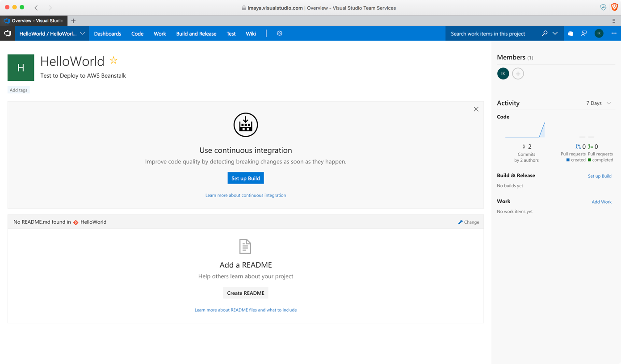
Task: Open Learn more about continuous integration link
Action: click(x=246, y=195)
